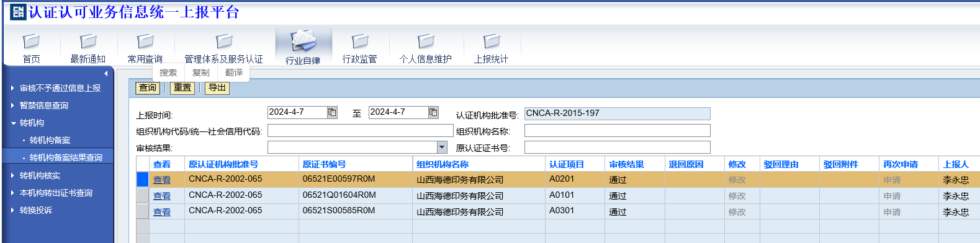Open 转机构备案 sub-item
This screenshot has width=980, height=243.
point(50,140)
